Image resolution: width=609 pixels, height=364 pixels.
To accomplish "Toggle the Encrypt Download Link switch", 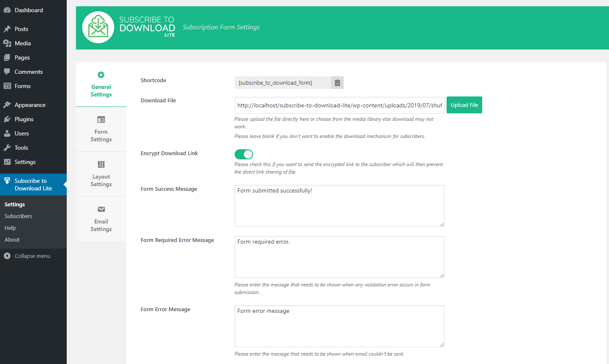I will tap(244, 154).
